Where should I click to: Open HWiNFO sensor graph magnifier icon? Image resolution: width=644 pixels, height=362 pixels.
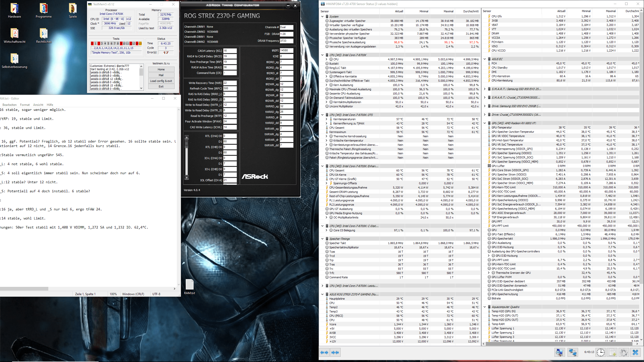[x=559, y=352]
